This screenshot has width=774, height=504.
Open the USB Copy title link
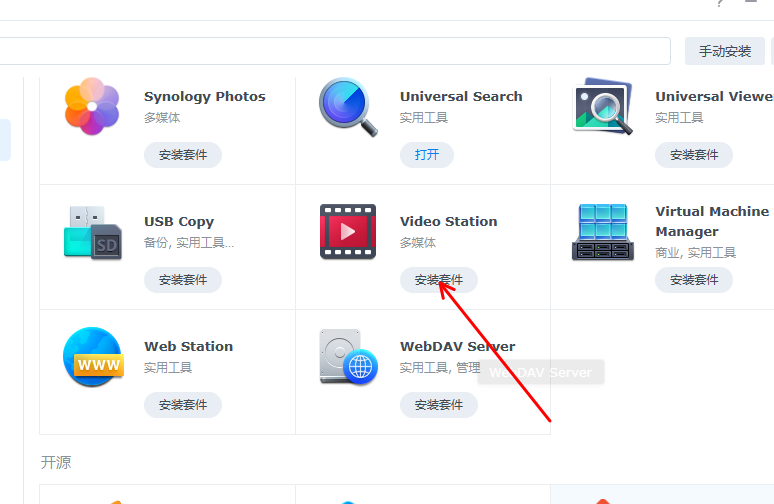tap(179, 222)
